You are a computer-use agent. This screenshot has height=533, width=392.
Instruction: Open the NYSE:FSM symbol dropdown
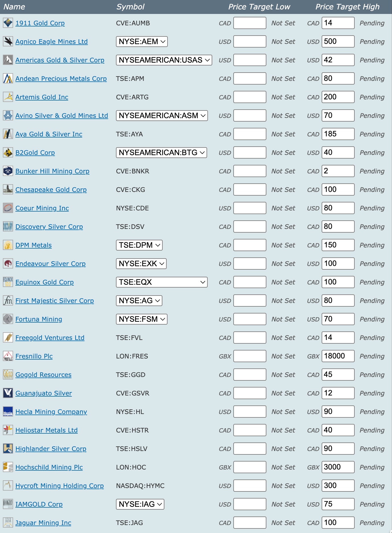pos(142,319)
